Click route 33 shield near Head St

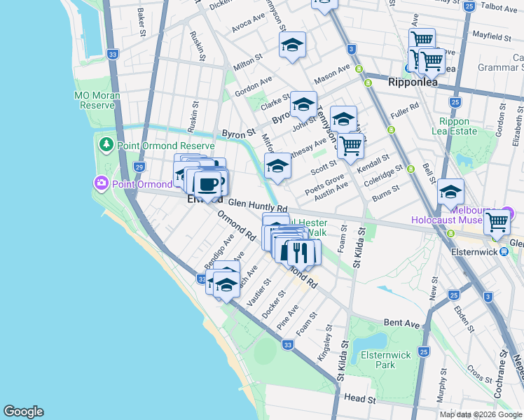(287, 345)
